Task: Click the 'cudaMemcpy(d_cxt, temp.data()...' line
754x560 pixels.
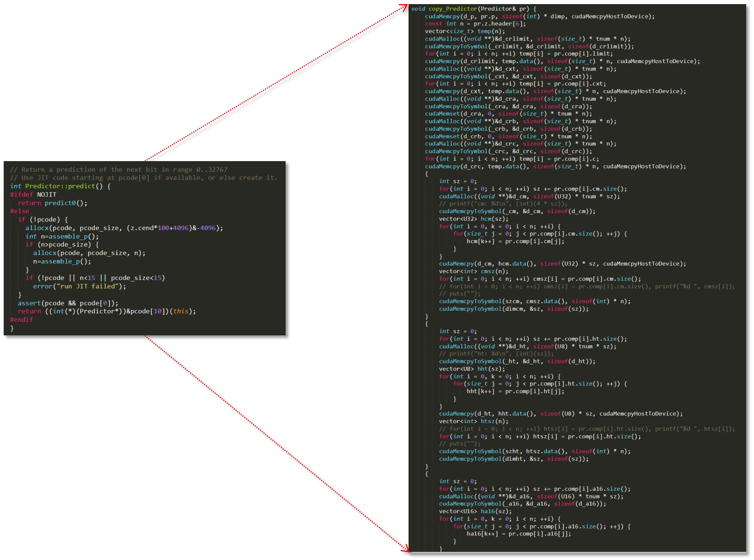Action: pyautogui.click(x=556, y=91)
